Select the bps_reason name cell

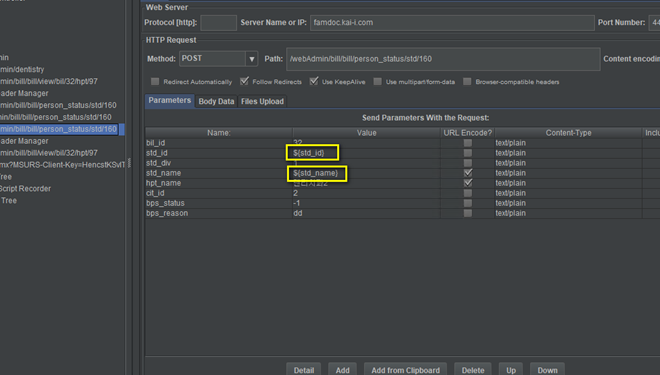(x=219, y=213)
